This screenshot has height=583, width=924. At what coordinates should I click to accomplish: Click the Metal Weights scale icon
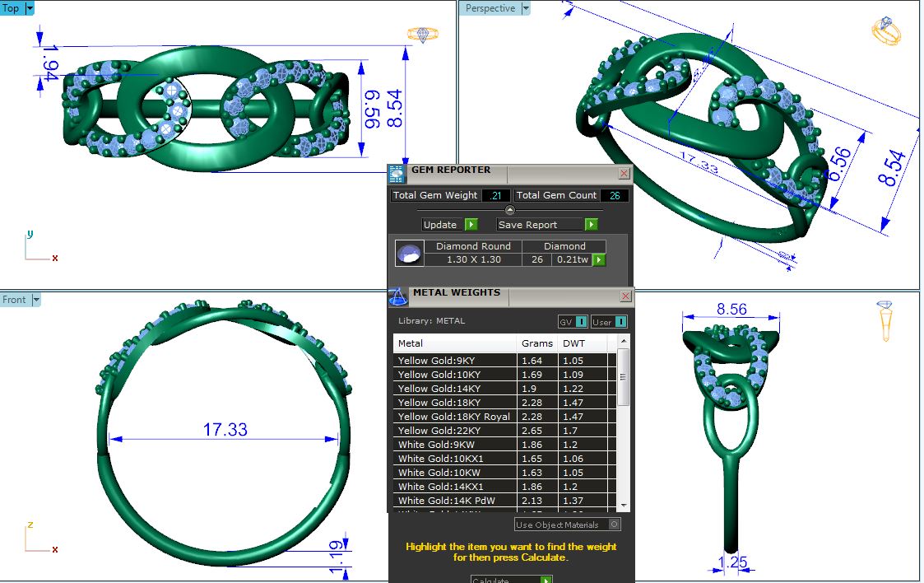(x=397, y=295)
